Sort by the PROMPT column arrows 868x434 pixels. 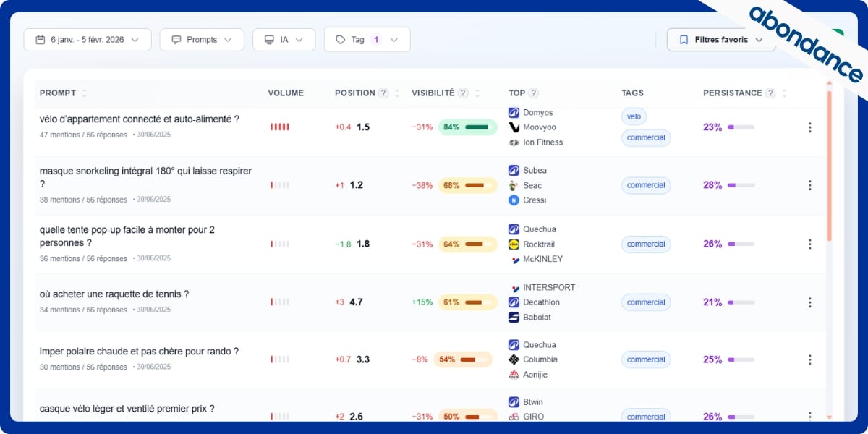[84, 93]
